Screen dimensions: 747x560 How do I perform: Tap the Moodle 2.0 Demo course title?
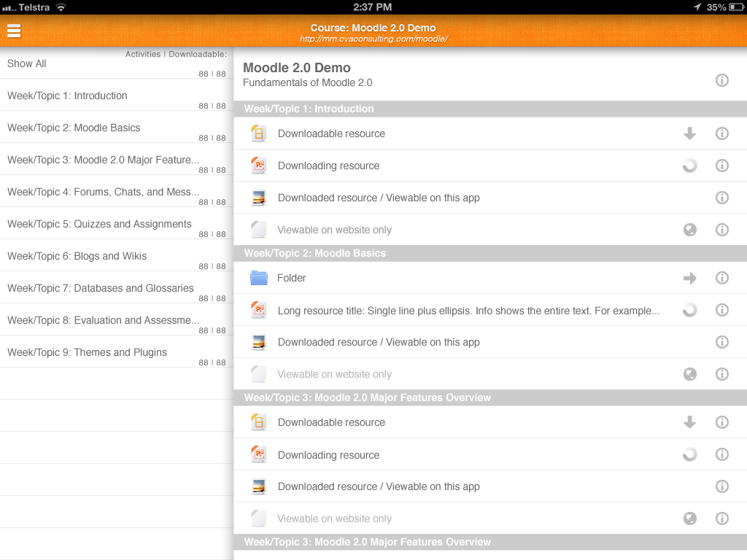[296, 68]
